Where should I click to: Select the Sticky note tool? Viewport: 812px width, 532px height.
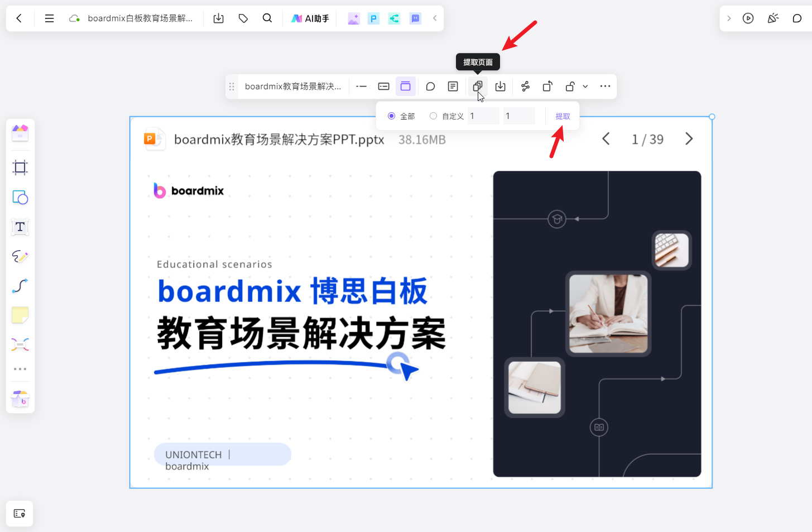pos(20,315)
